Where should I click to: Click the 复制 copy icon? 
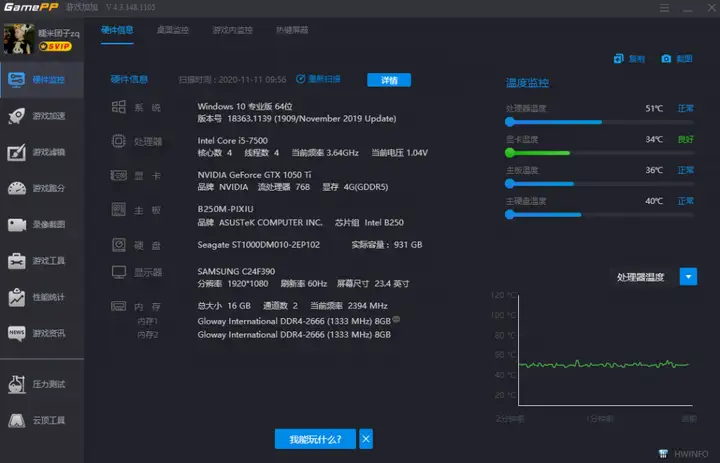(x=619, y=58)
